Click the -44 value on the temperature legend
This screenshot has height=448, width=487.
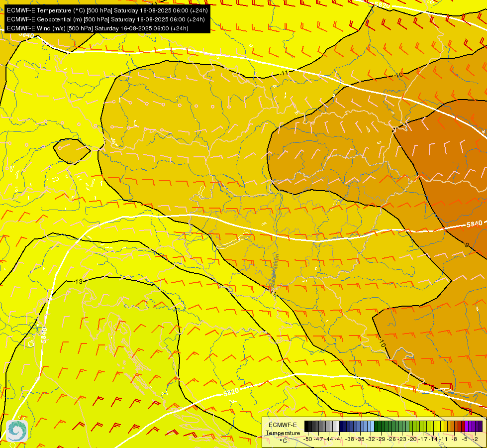(329, 439)
